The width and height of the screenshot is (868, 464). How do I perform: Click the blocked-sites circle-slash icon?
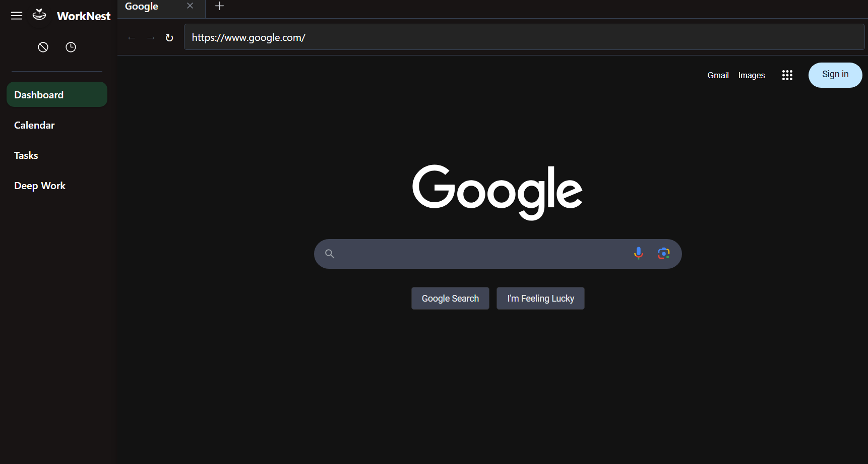pos(43,47)
